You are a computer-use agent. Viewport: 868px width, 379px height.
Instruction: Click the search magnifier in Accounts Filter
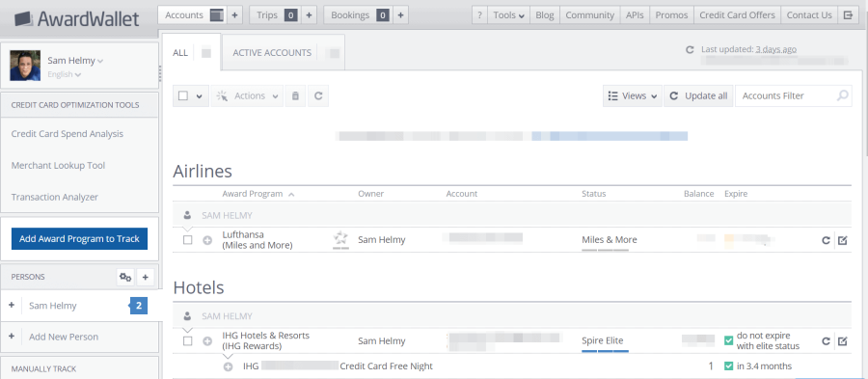point(842,95)
